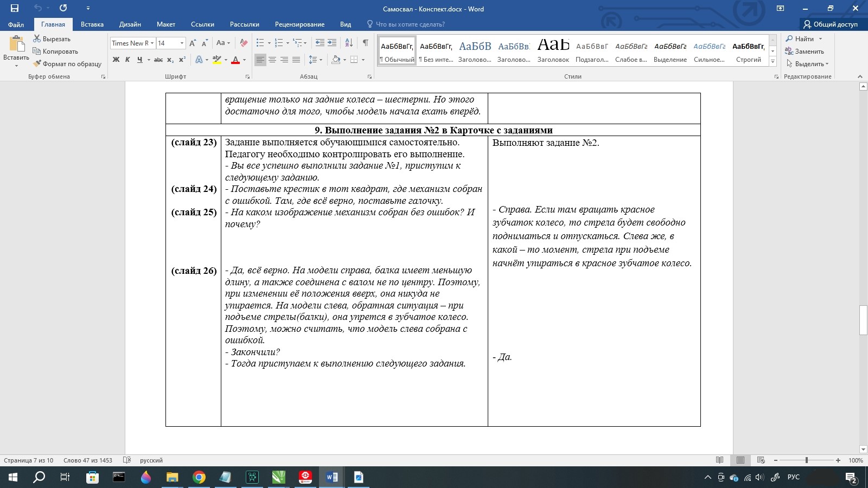Click the Общий доступ button
The height and width of the screenshot is (488, 868).
tap(831, 24)
